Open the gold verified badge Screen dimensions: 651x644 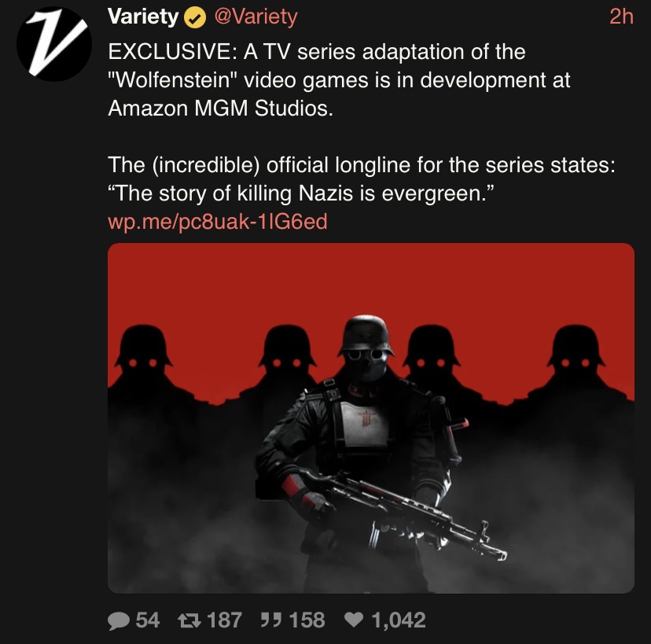click(x=195, y=18)
